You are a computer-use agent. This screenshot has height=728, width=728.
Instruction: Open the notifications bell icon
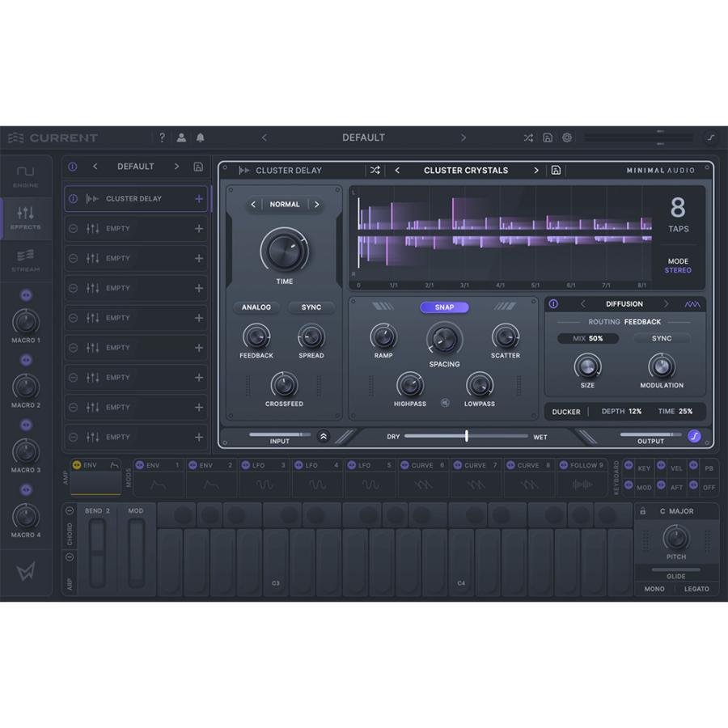pyautogui.click(x=200, y=138)
